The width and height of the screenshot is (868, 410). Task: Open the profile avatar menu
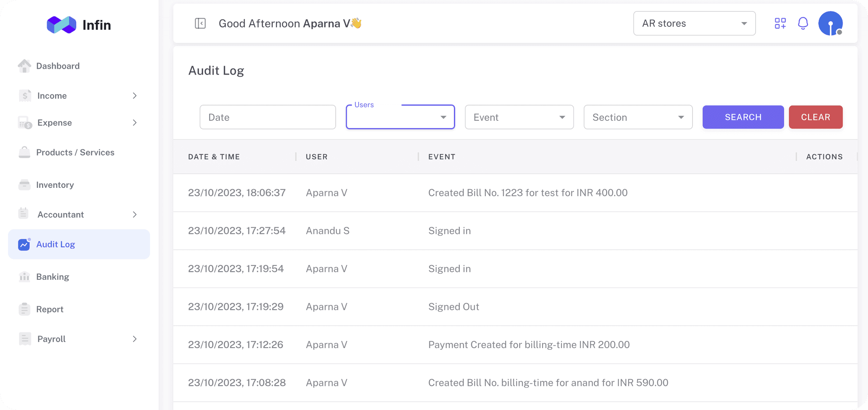[x=831, y=23]
